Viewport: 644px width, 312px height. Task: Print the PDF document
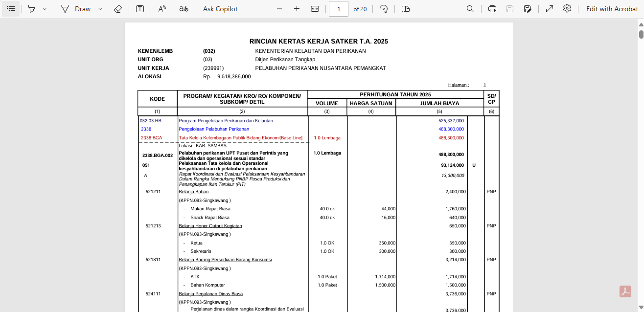click(492, 9)
